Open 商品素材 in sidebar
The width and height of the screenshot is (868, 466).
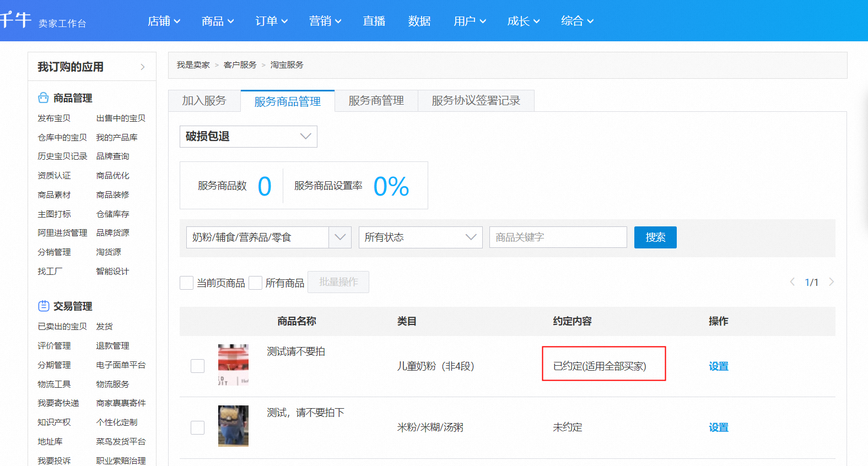click(x=54, y=195)
